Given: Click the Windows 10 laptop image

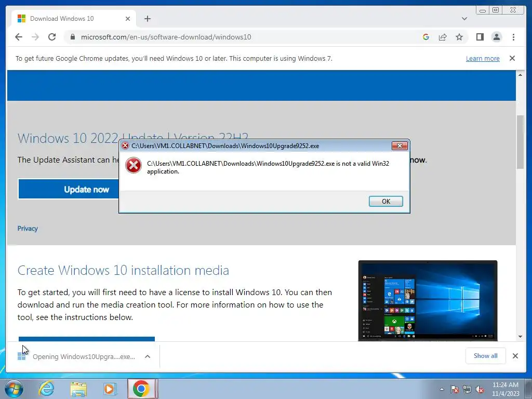Looking at the screenshot, I should coord(428,301).
